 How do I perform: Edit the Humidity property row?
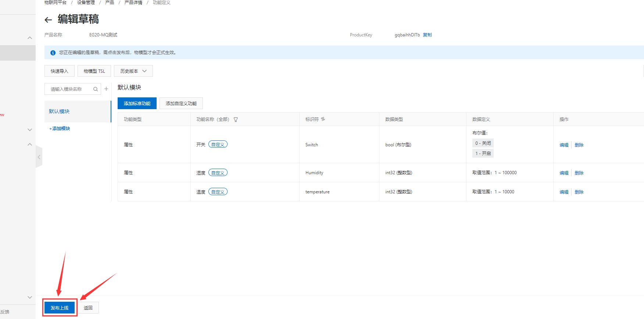564,173
